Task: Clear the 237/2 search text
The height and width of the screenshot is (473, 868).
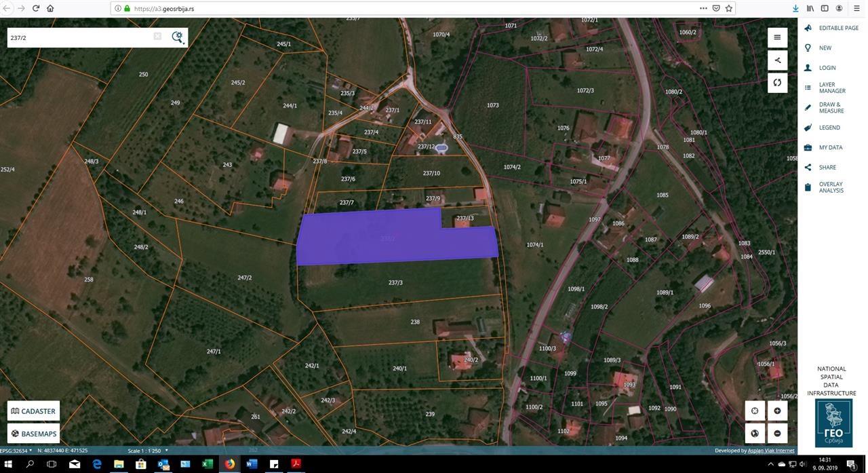Action: click(x=157, y=37)
